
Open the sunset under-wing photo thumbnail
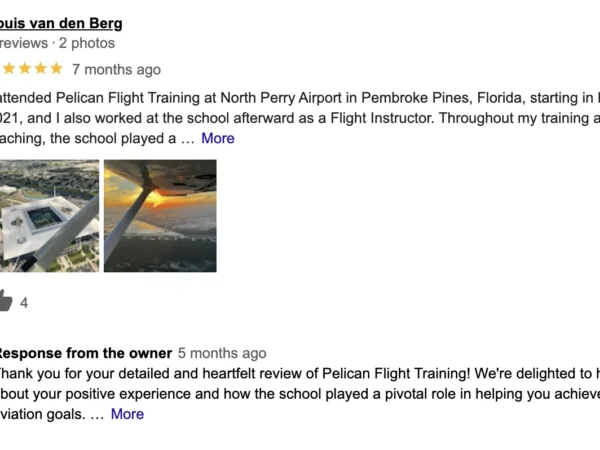[160, 216]
